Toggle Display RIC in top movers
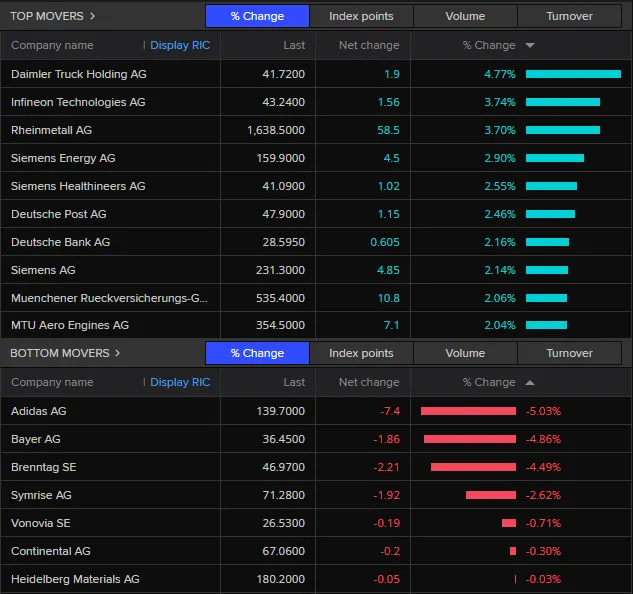The image size is (633, 594). click(180, 46)
